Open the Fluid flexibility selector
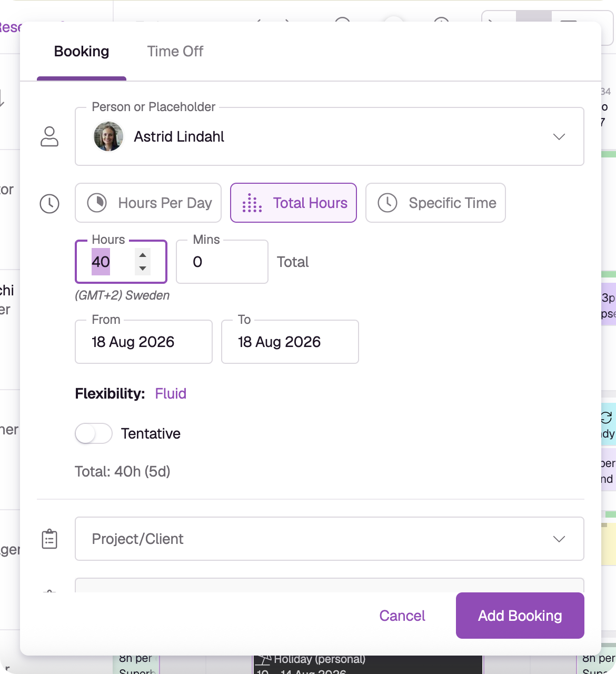This screenshot has height=674, width=616. (x=171, y=393)
